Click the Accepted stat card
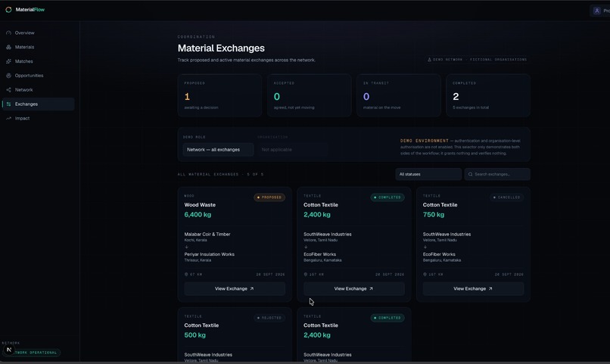610x364 pixels. tap(310, 95)
